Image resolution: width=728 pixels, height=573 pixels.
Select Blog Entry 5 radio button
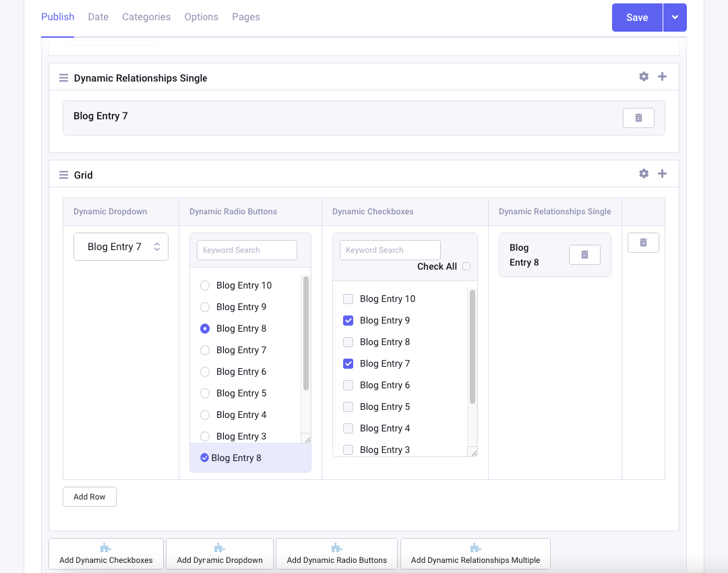point(205,393)
